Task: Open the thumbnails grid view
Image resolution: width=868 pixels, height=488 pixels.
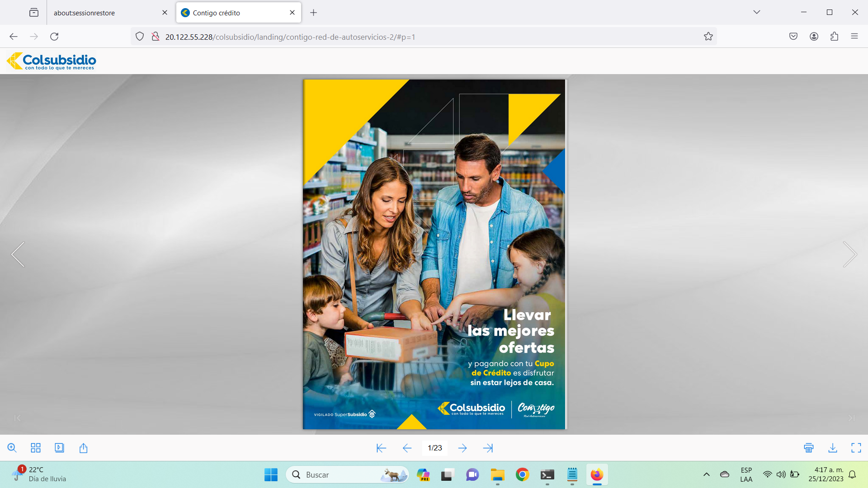Action: point(36,448)
